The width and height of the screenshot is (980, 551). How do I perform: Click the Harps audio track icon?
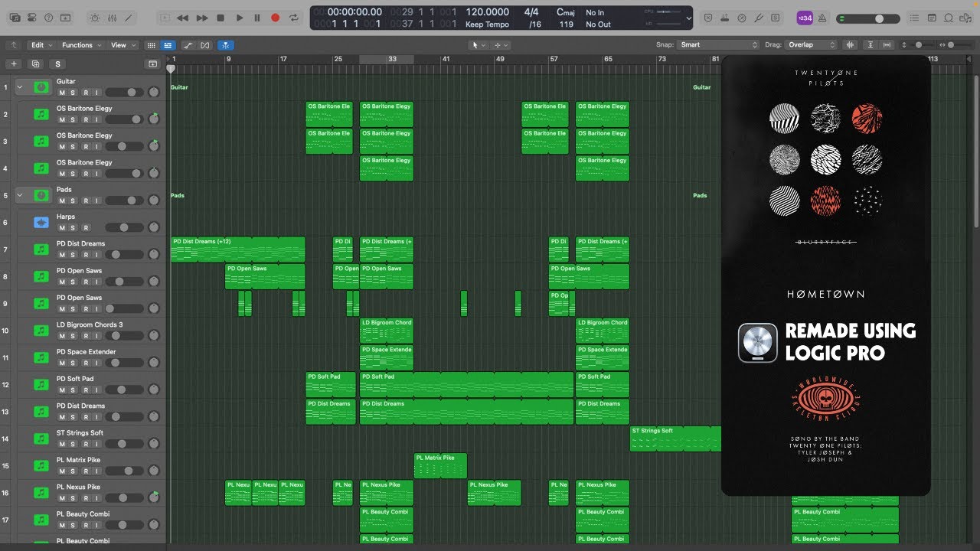pos(41,223)
